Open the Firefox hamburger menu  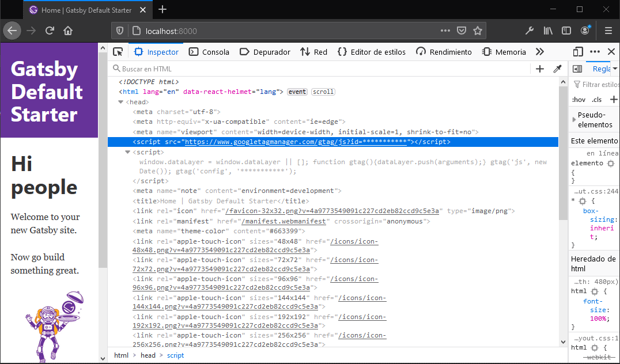[608, 31]
